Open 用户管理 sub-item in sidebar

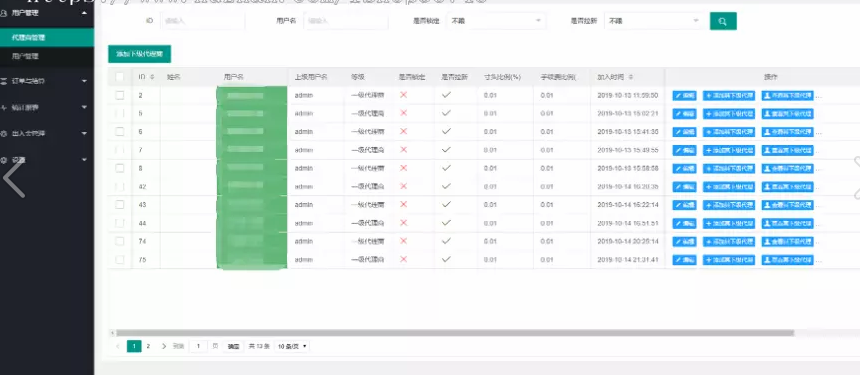point(47,56)
